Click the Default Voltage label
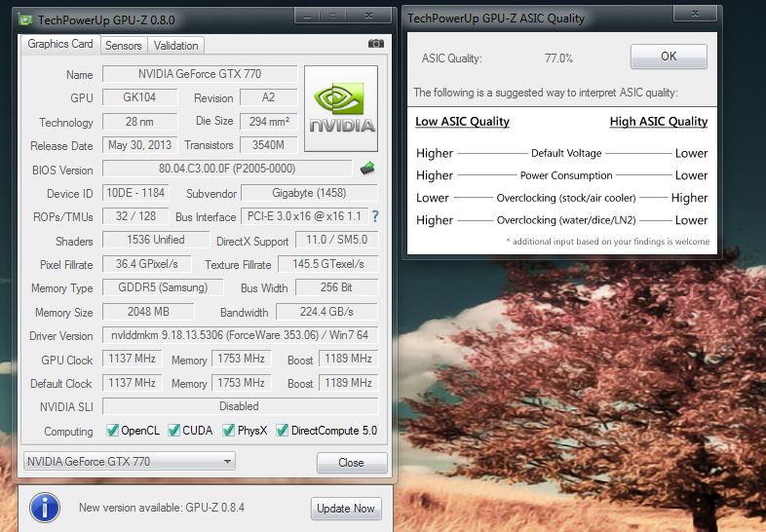This screenshot has height=532, width=766. pyautogui.click(x=566, y=153)
